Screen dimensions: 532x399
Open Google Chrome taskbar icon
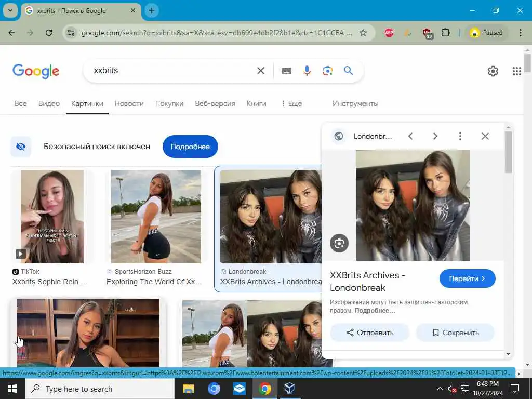coord(265,389)
